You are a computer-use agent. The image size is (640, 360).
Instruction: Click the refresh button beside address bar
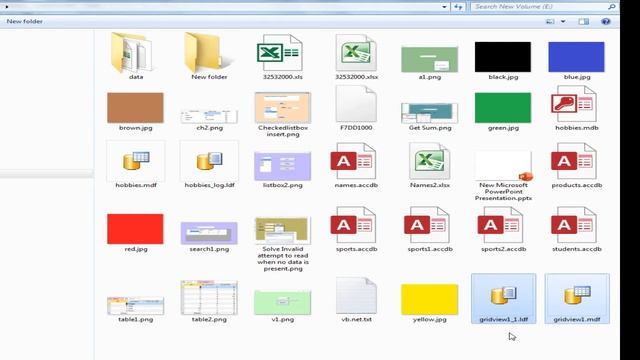coord(458,7)
